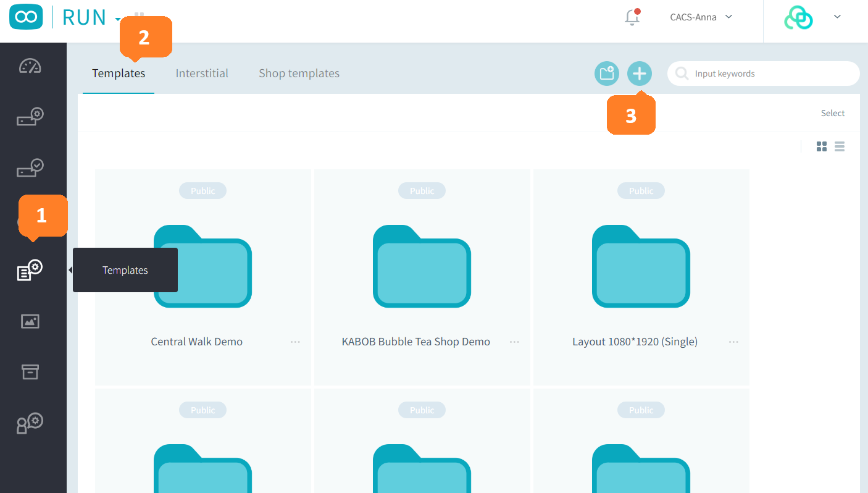Click the infinity logo at top left
The height and width of the screenshot is (493, 868).
(26, 17)
